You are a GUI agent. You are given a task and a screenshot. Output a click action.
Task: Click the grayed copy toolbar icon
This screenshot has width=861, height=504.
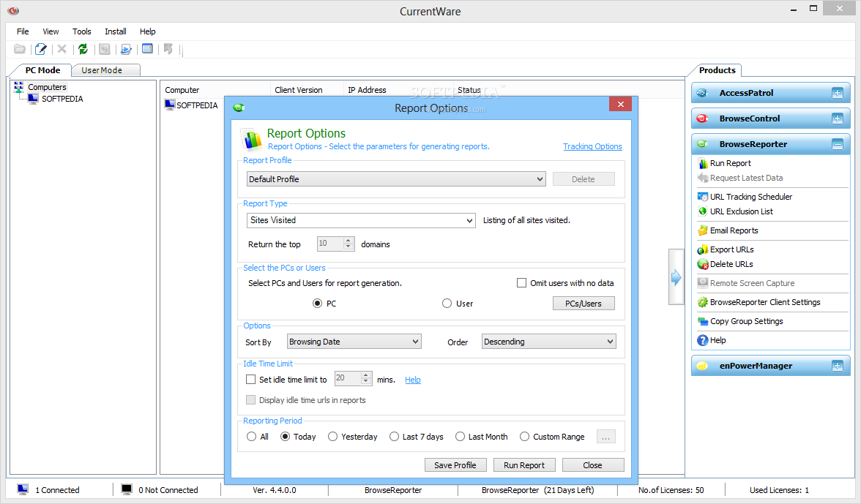[104, 49]
